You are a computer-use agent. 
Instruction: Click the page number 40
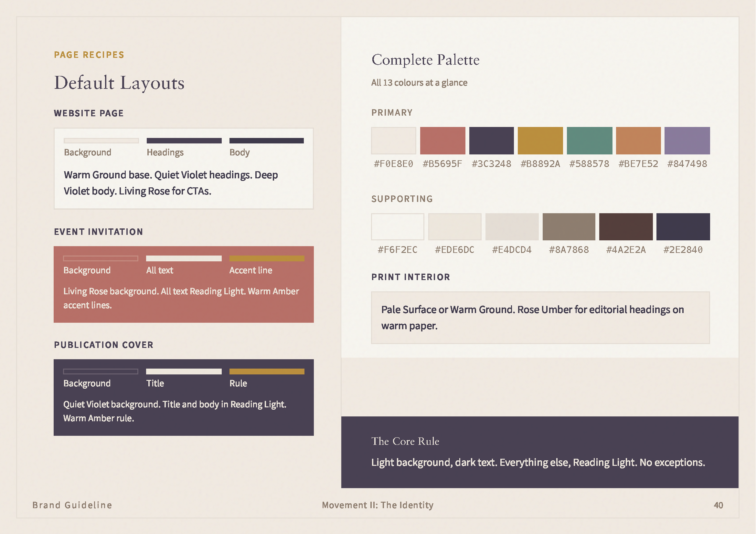point(719,505)
